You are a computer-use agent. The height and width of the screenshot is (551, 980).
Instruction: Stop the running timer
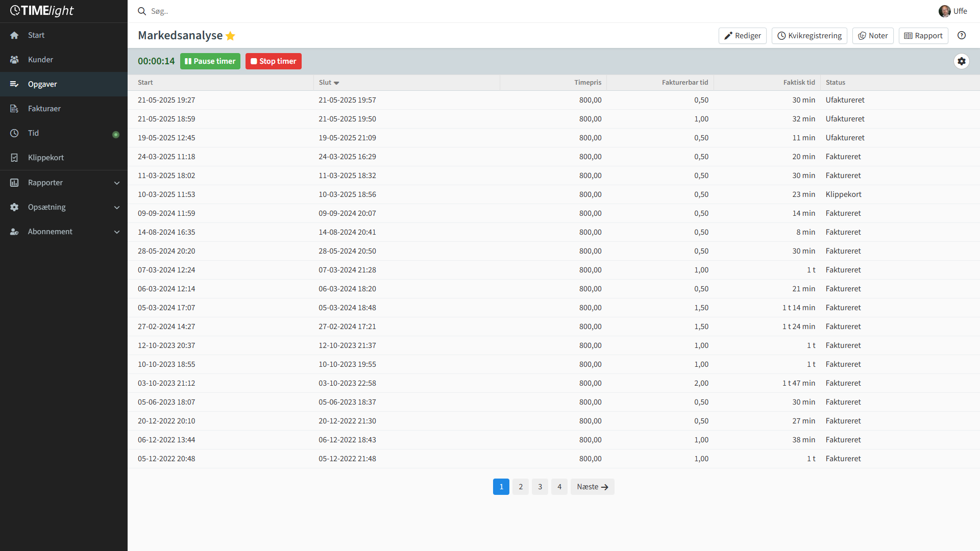tap(273, 61)
